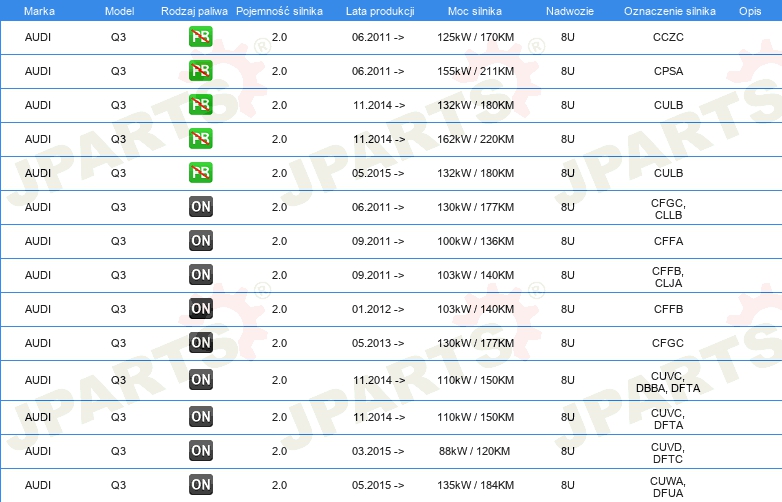Click engine code CUVC, DBBA, DFTA

[668, 382]
